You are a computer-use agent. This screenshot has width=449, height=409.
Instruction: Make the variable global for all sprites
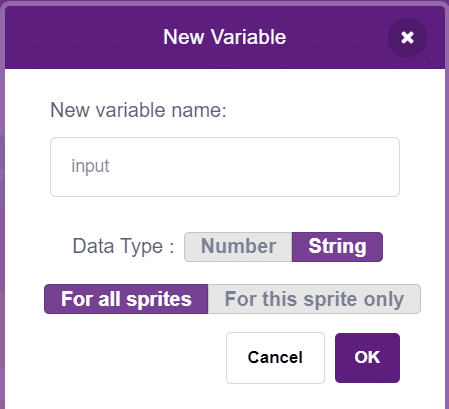tap(126, 299)
